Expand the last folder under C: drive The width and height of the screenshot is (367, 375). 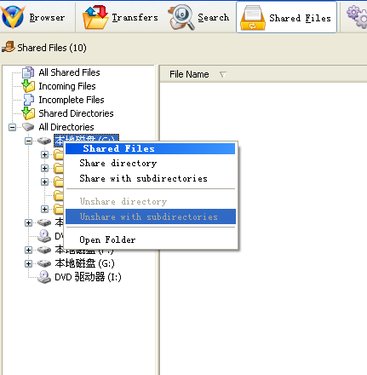tap(45, 209)
